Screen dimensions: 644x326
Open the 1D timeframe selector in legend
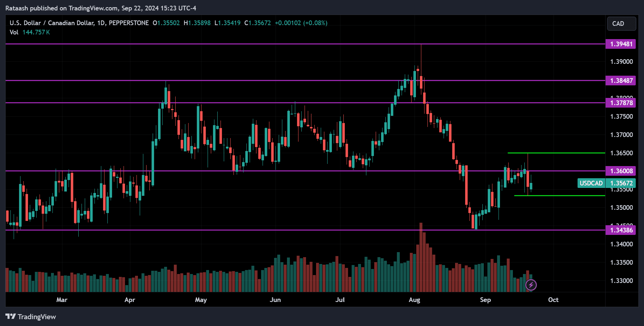[100, 23]
